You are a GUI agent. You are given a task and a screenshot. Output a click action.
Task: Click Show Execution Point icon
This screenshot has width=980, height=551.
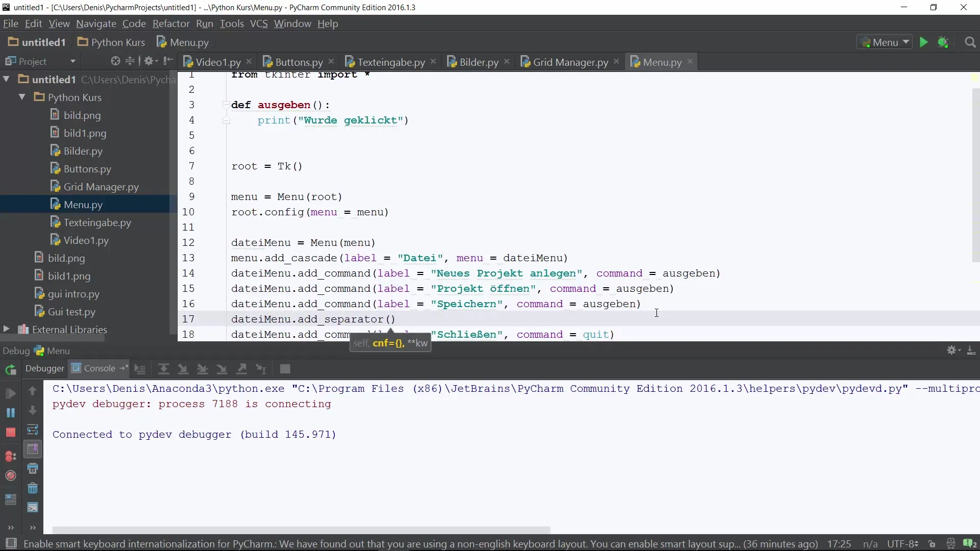point(140,369)
